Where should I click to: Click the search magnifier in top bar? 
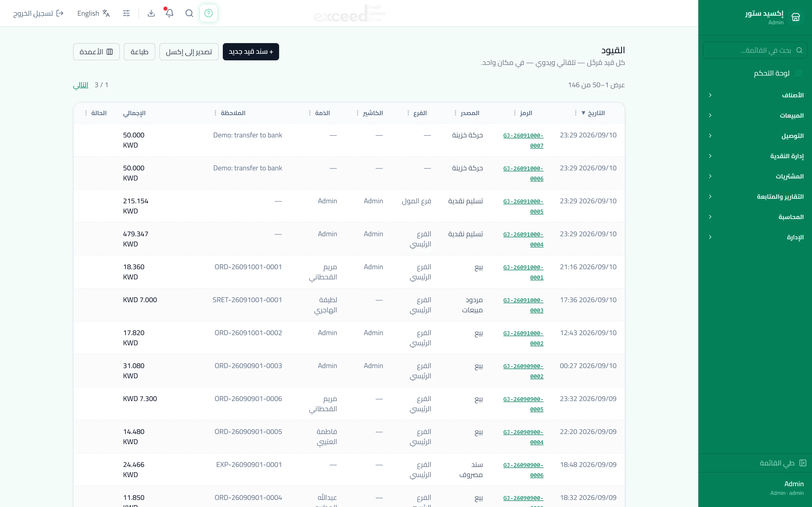click(x=189, y=13)
